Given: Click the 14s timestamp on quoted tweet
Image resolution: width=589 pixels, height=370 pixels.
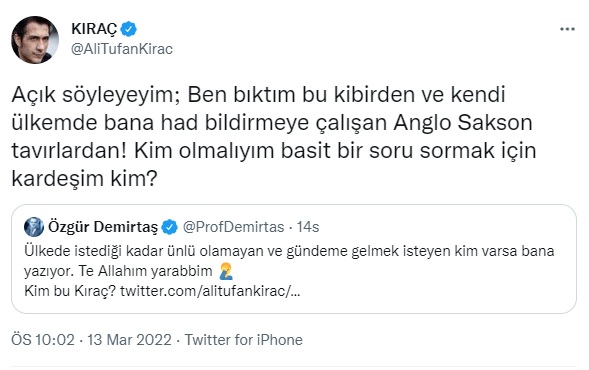Looking at the screenshot, I should click(308, 227).
